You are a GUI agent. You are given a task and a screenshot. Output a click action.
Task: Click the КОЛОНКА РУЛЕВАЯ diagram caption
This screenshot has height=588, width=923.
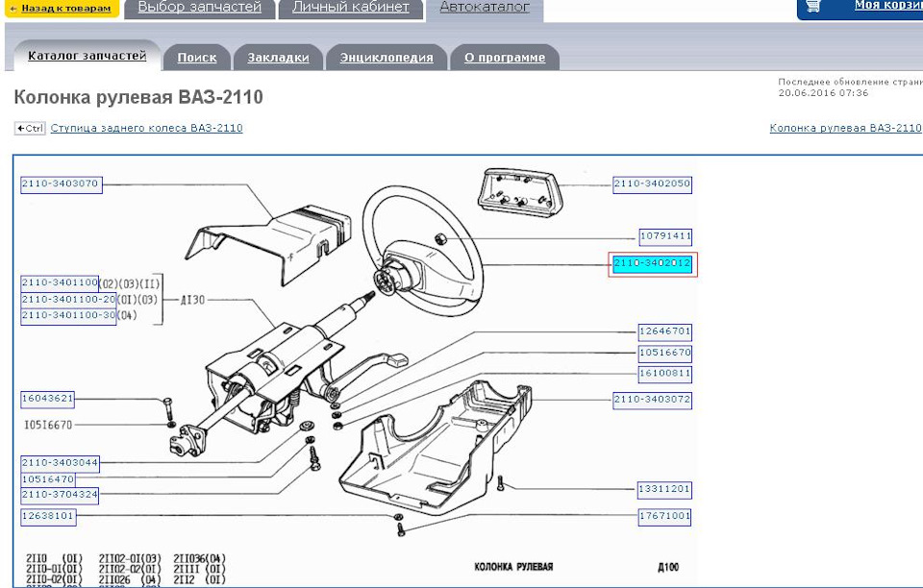(513, 568)
